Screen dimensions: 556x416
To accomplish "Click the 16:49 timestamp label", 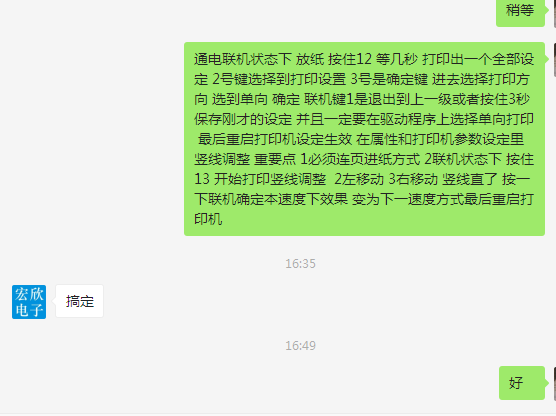I will pyautogui.click(x=300, y=346).
